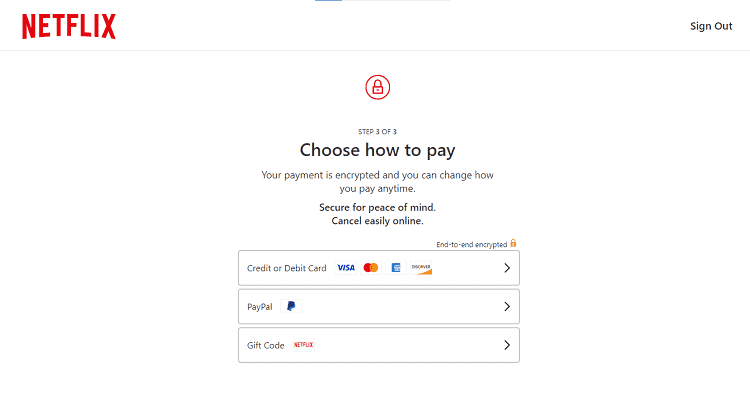This screenshot has height=420, width=750.
Task: Expand the Gift Code row chevron
Action: [x=507, y=345]
